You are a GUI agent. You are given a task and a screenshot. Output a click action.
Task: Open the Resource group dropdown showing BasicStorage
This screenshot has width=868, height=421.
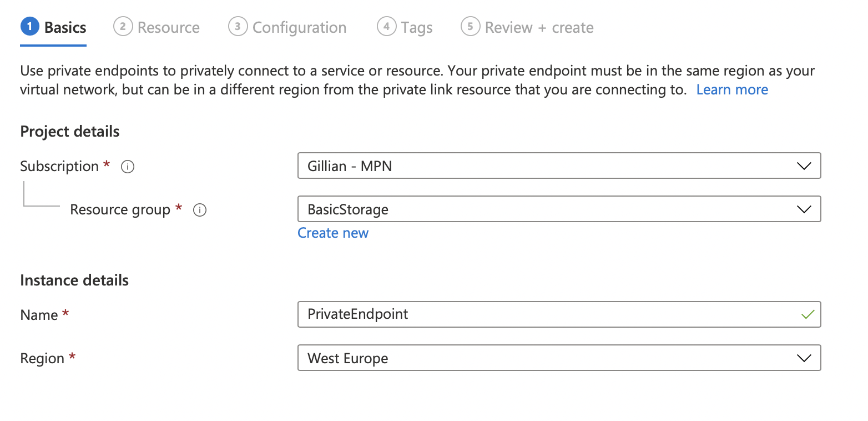click(555, 209)
